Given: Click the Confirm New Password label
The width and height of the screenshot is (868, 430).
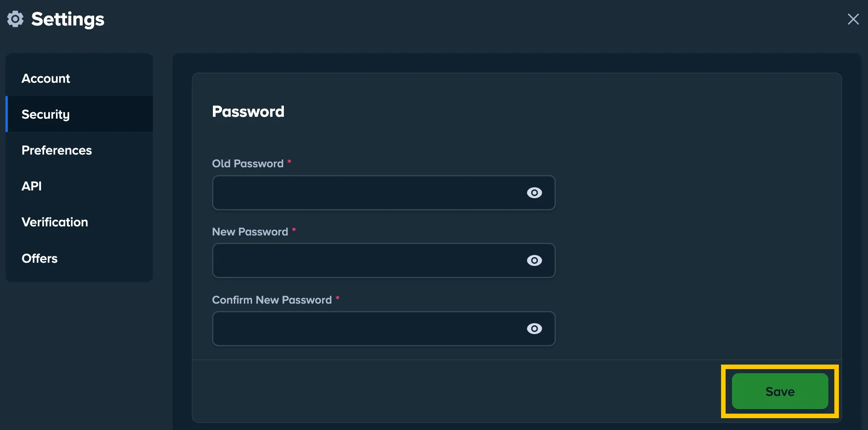Looking at the screenshot, I should (272, 300).
